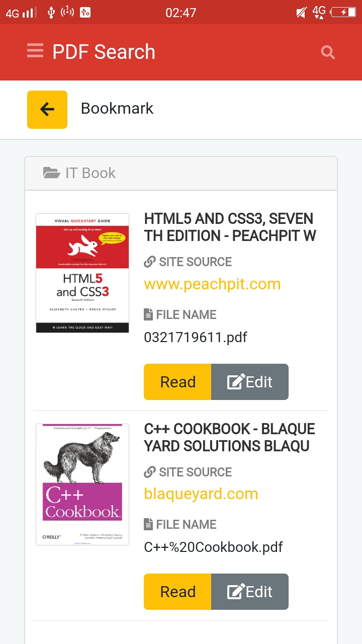Select the 4G signal indicator in status bar
Viewport: 362px width, 644px height.
[x=20, y=12]
